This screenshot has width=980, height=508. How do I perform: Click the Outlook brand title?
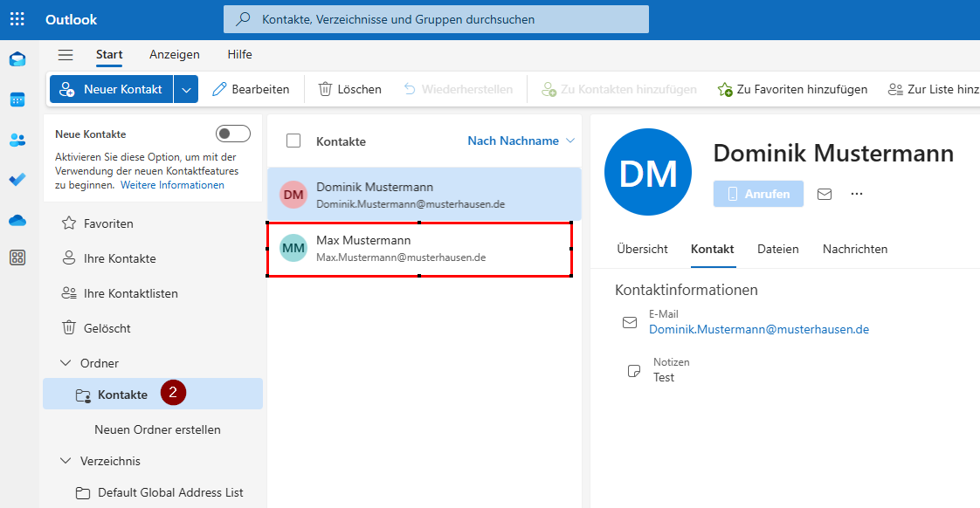coord(72,19)
